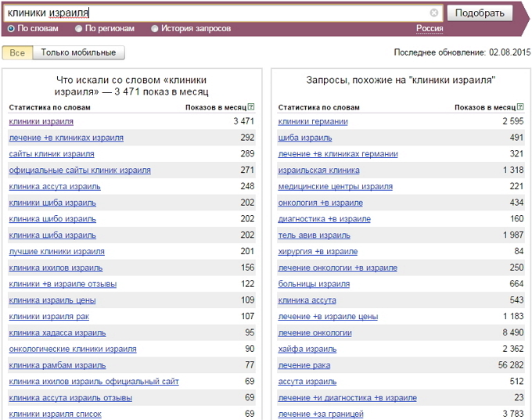
Task: Open help icon next to right 'Показов в месяц'
Action: point(520,107)
